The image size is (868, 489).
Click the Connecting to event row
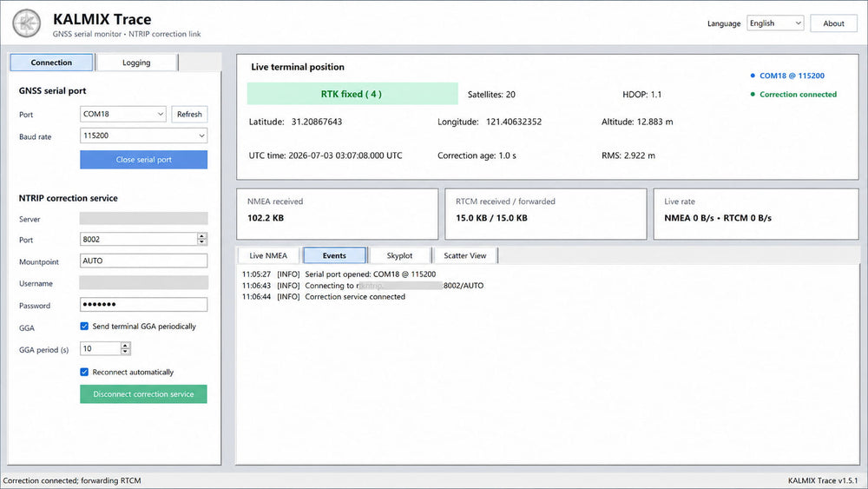click(363, 286)
